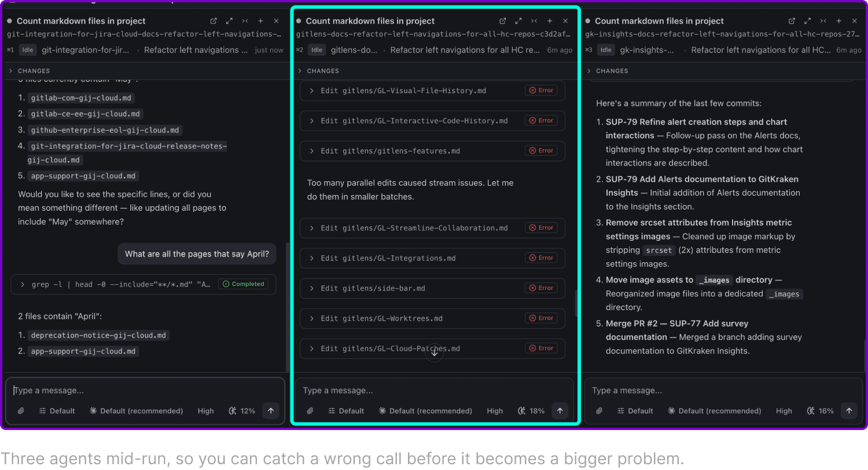Open agent #3 gk-insights in external window
868x470 pixels.
point(792,21)
